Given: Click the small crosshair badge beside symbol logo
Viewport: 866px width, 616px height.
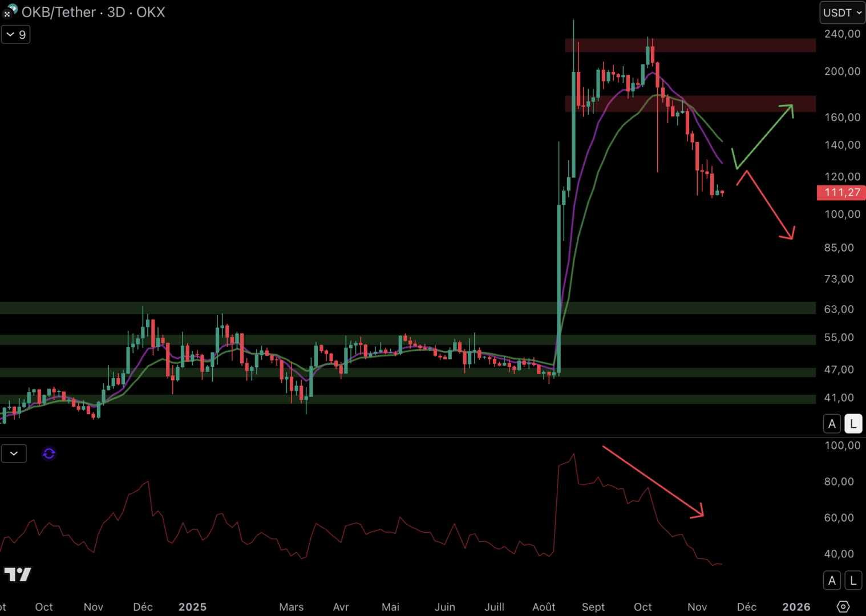Looking at the screenshot, I should tap(6, 14).
